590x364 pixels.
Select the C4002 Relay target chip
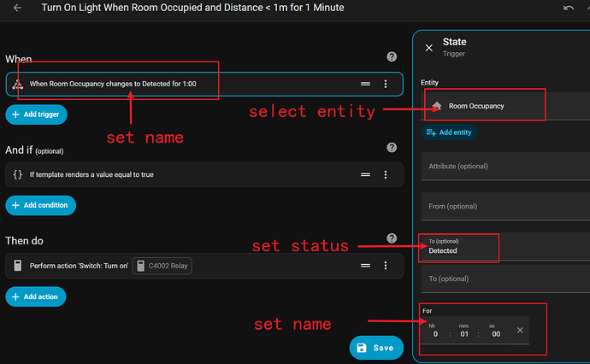click(x=162, y=266)
